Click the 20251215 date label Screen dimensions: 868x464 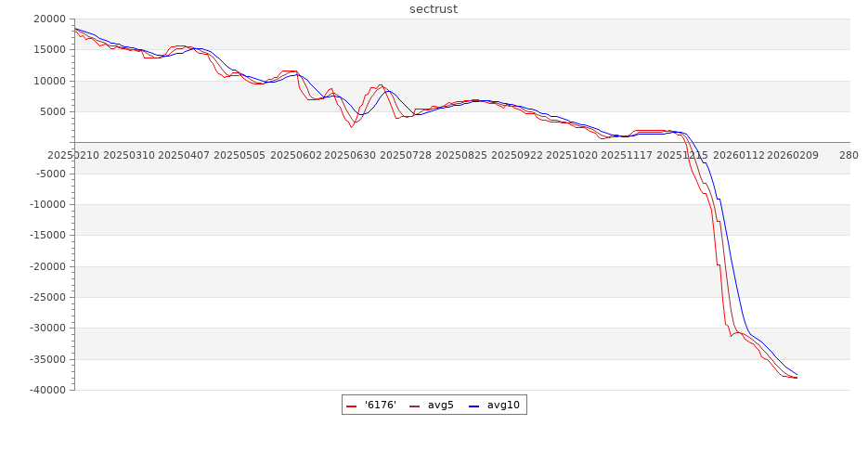682,155
